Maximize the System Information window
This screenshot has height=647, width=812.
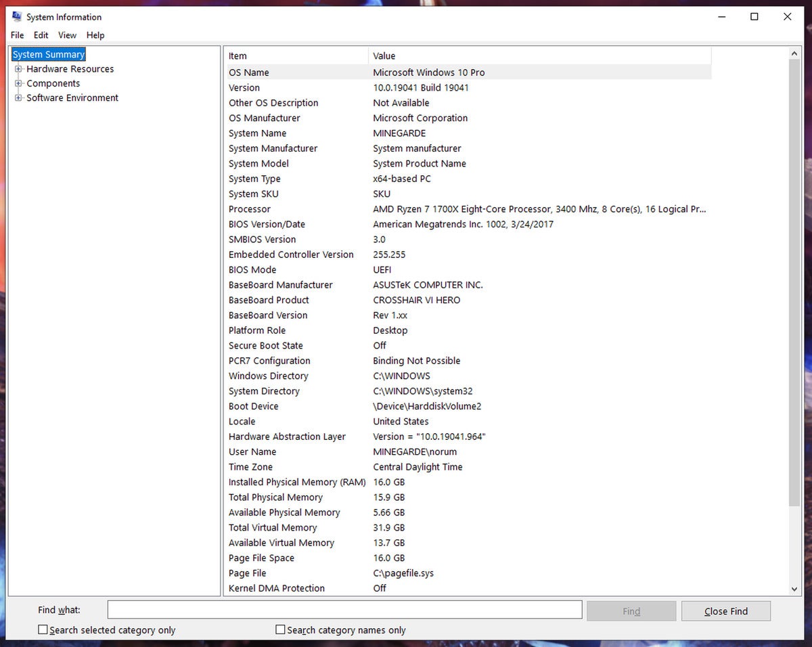point(754,17)
